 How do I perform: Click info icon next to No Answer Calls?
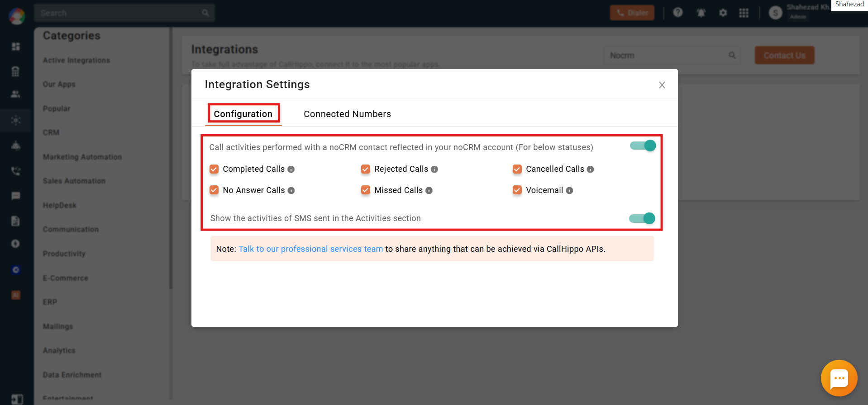[291, 190]
